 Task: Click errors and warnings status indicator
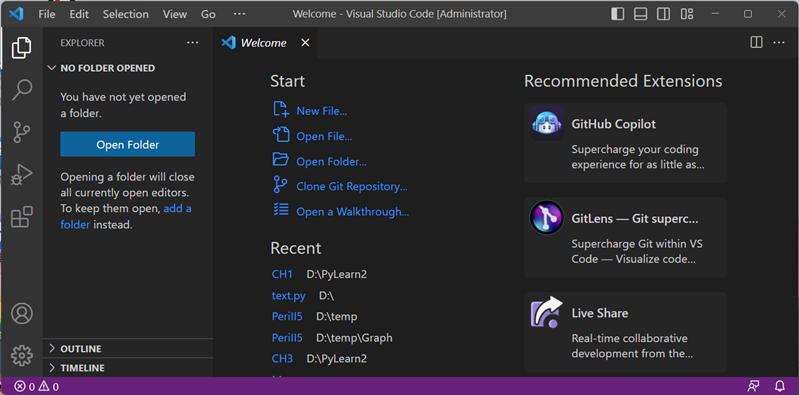pos(36,386)
